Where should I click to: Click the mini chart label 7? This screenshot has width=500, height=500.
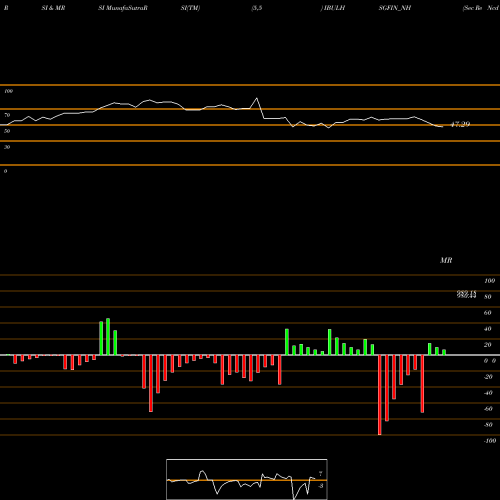321,474
